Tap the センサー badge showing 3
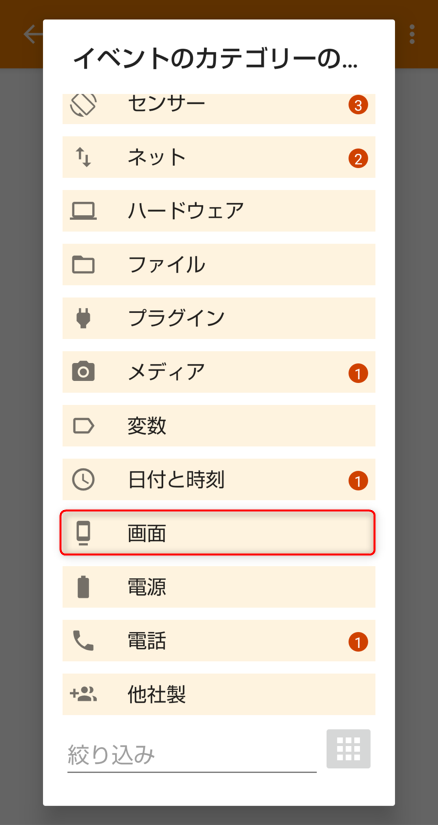 358,105
